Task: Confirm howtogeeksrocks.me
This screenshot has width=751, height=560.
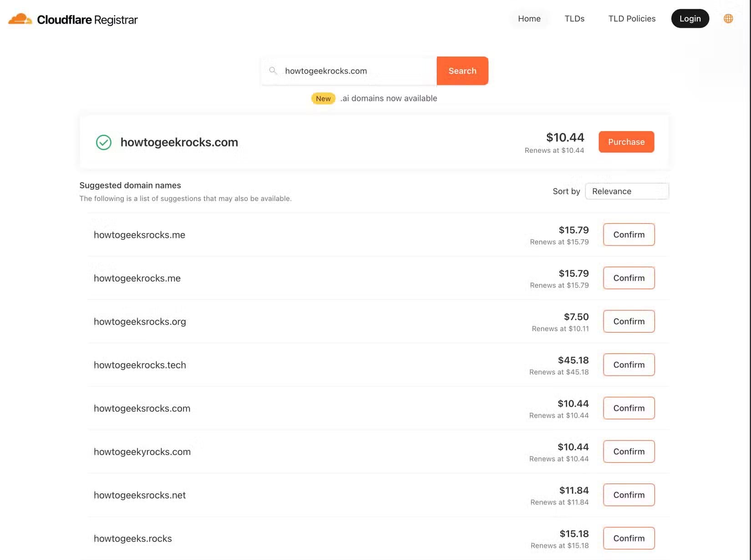Action: coord(629,235)
